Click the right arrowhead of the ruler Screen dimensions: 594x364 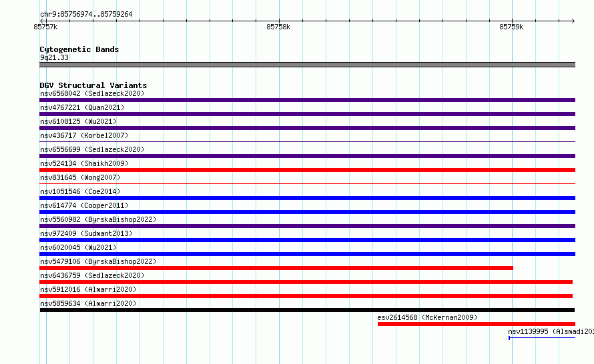573,21
